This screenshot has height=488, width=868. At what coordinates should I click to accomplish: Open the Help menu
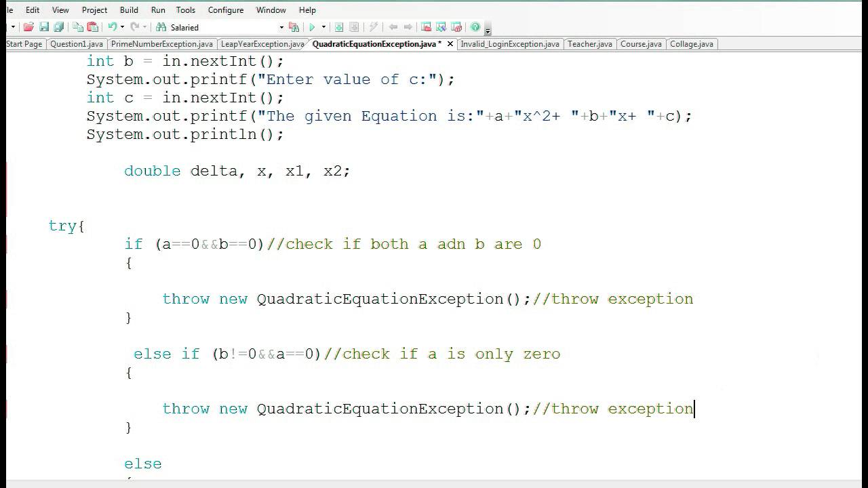coord(307,9)
